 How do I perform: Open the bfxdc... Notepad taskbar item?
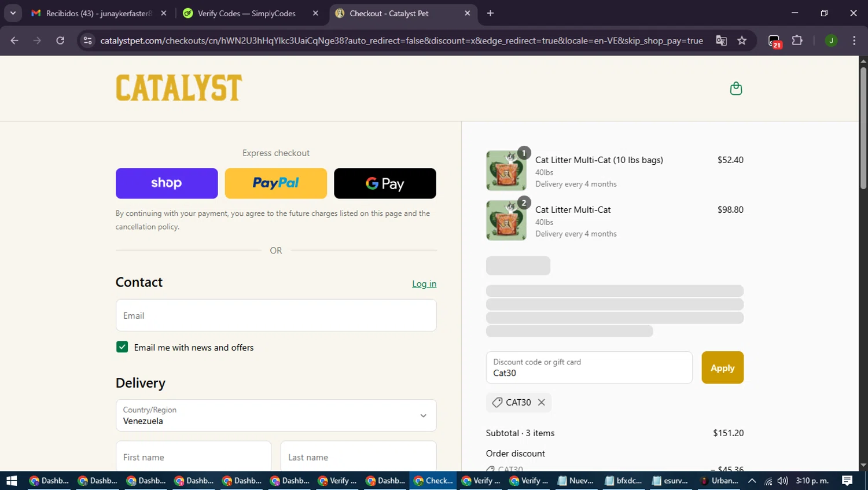tap(623, 480)
